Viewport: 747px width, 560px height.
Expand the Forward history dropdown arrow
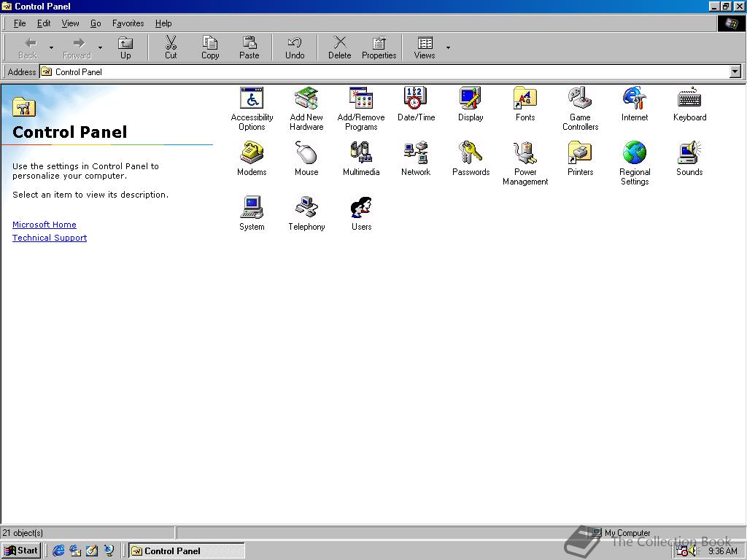click(100, 47)
